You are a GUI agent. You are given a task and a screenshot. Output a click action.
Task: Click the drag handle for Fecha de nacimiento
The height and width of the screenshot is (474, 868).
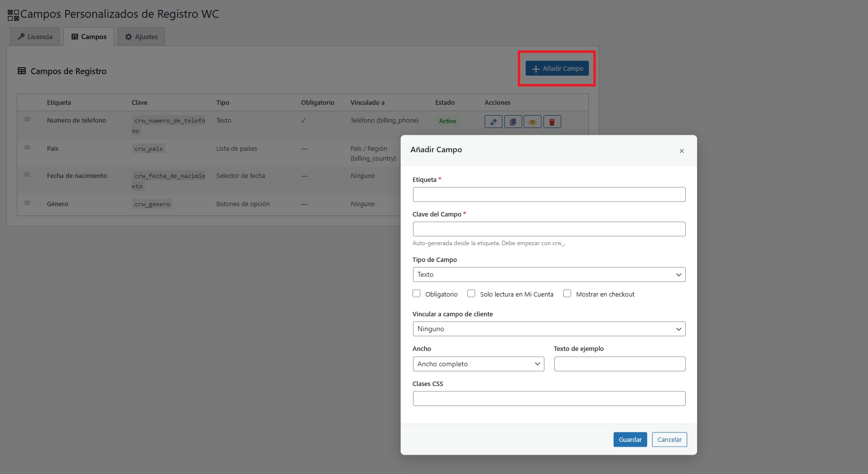pos(27,175)
